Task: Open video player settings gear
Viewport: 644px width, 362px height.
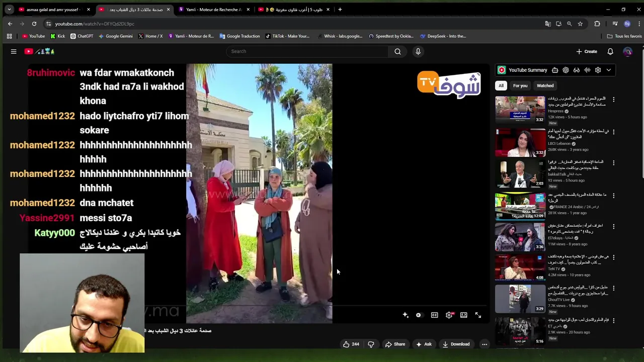Action: (x=449, y=315)
